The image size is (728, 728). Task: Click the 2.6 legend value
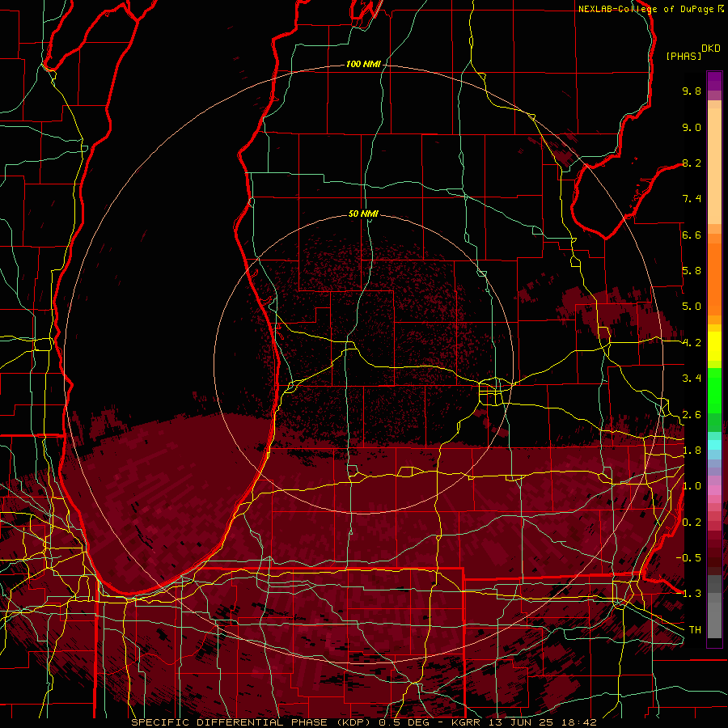(692, 415)
